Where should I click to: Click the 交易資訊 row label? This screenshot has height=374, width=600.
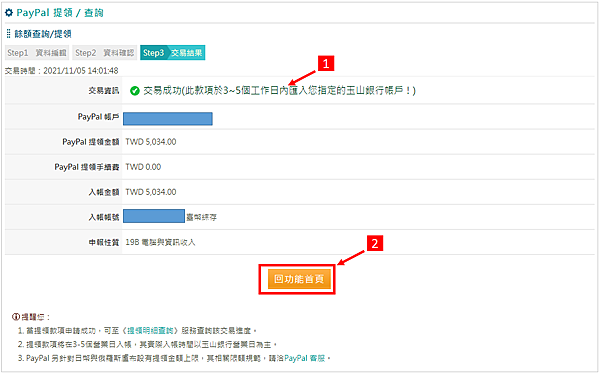[x=104, y=91]
